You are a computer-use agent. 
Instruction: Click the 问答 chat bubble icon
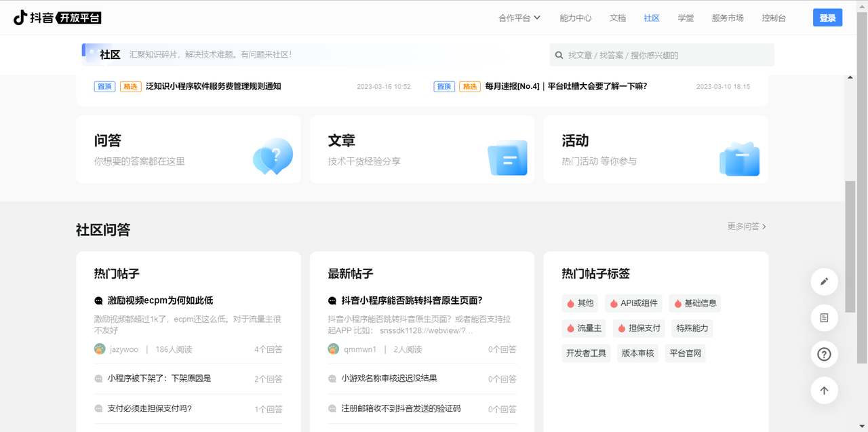tap(273, 156)
